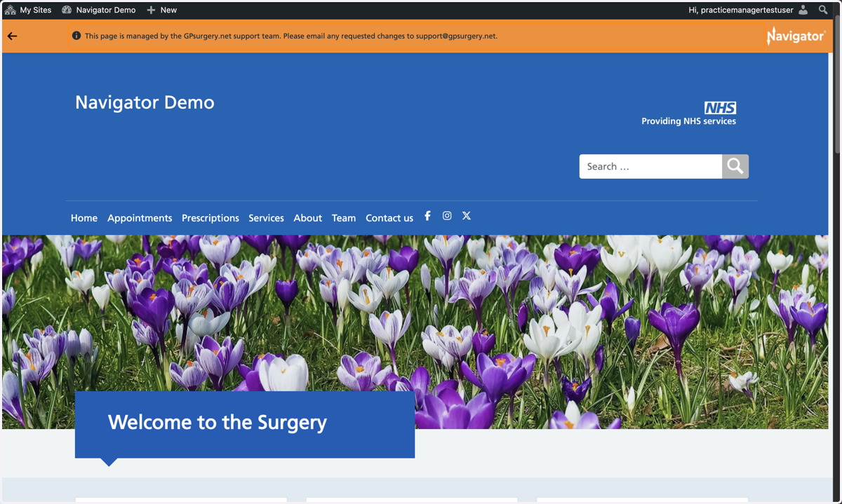The height and width of the screenshot is (504, 842).
Task: Click the Navigator logo in orange bar
Action: point(795,36)
